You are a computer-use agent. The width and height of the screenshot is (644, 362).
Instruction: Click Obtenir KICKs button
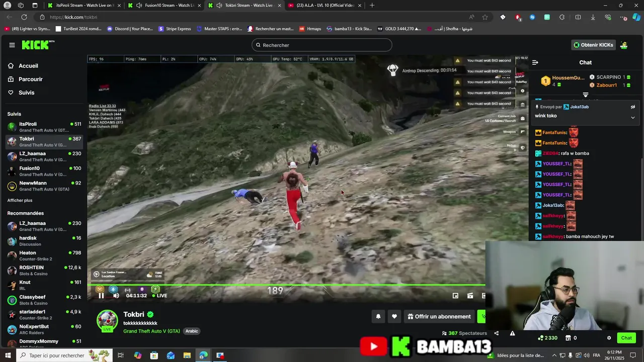(593, 45)
